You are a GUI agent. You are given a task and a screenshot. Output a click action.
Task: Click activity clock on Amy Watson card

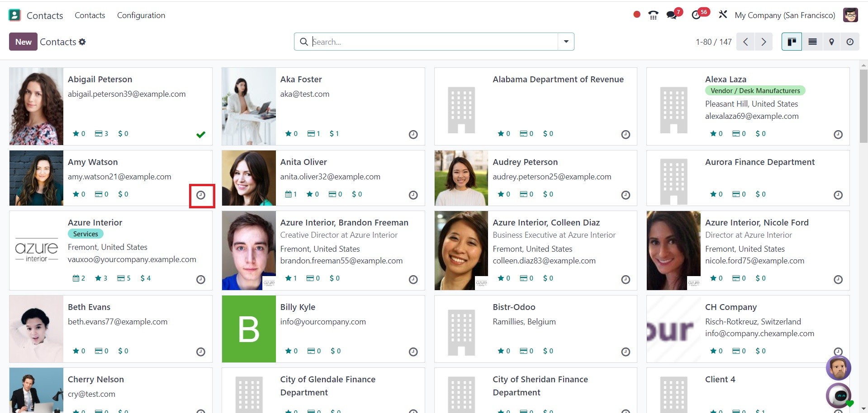[201, 195]
